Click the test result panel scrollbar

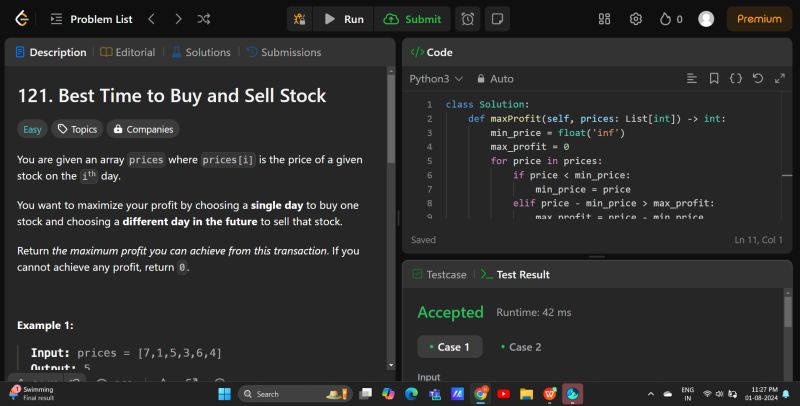pyautogui.click(x=788, y=311)
